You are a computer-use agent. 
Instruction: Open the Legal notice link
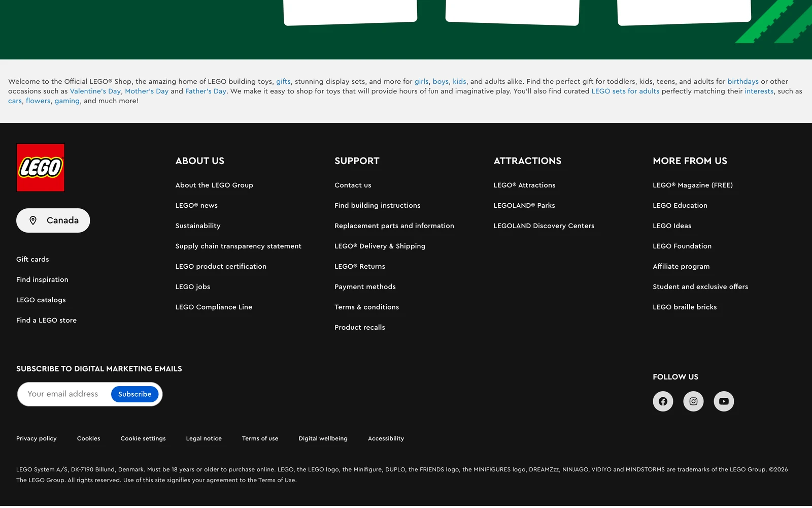tap(204, 438)
